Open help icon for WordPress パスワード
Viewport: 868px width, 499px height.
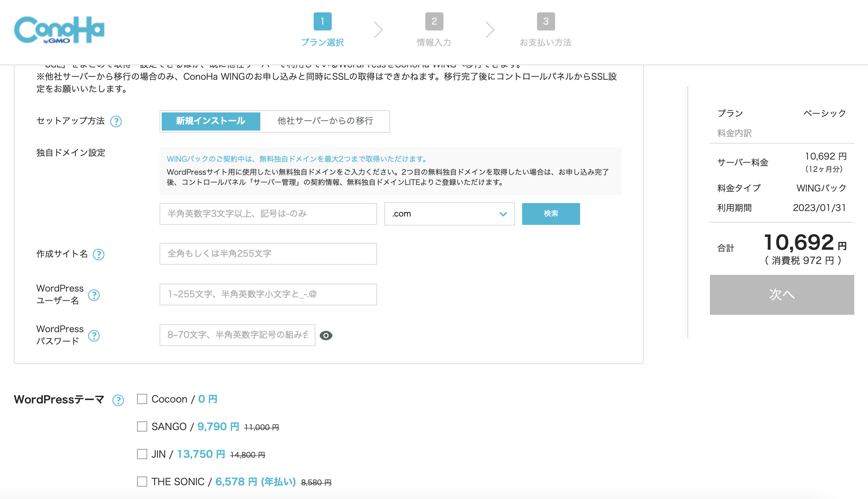(x=94, y=336)
